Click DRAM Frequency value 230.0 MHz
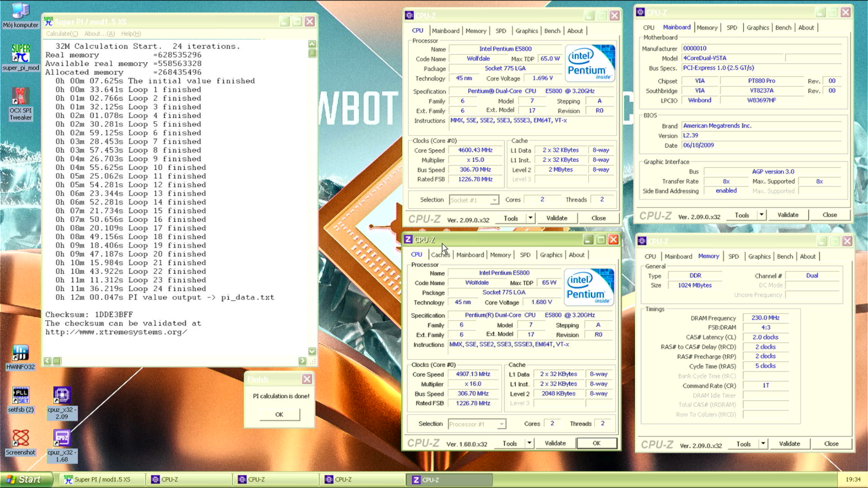Viewport: 868px width, 488px height. (x=765, y=318)
